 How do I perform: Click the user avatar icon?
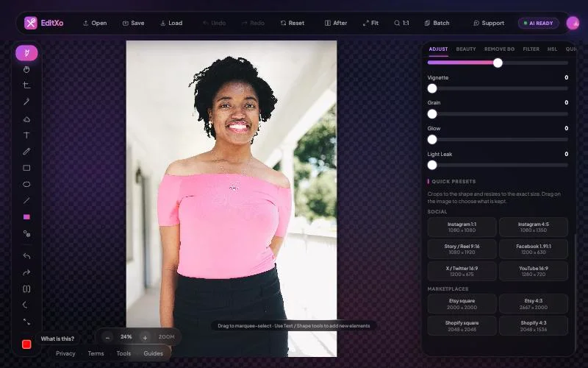point(573,24)
